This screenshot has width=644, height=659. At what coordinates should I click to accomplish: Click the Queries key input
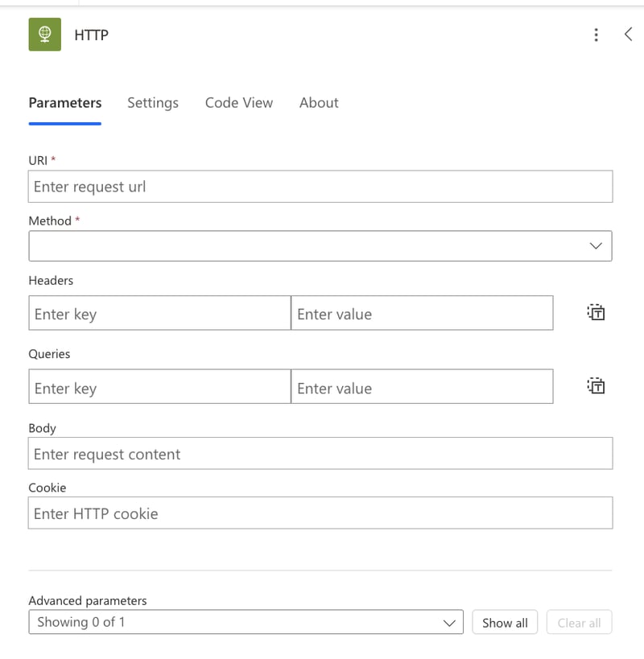click(x=159, y=387)
